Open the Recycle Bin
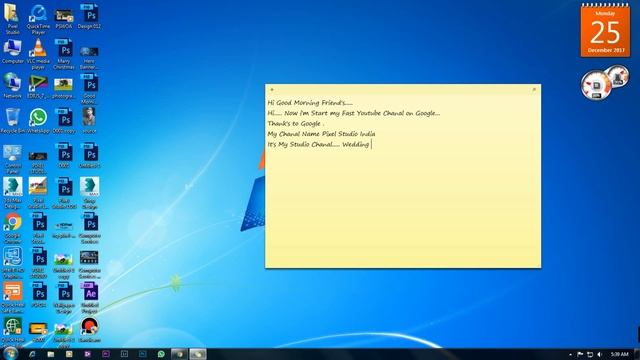The width and height of the screenshot is (640, 360). point(12,121)
